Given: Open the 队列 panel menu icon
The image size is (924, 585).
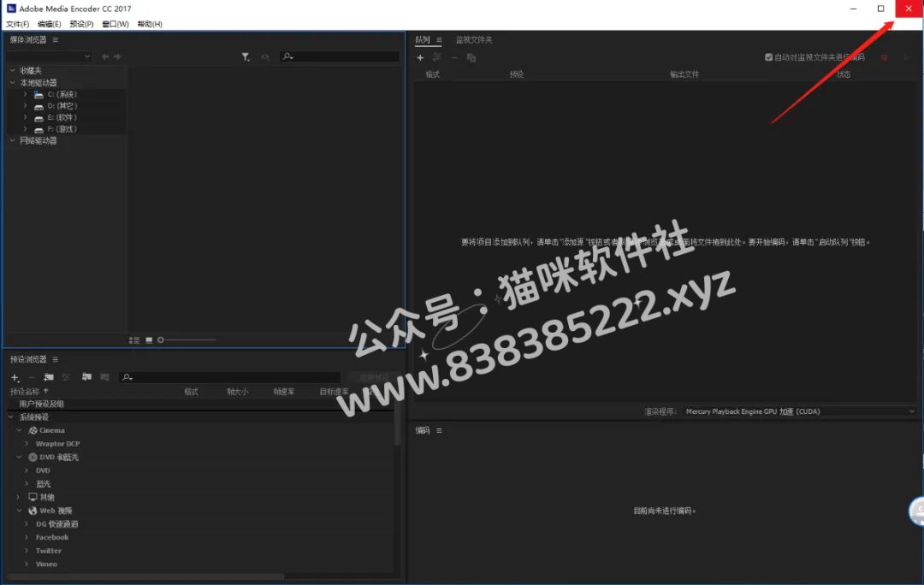Looking at the screenshot, I should pyautogui.click(x=439, y=39).
